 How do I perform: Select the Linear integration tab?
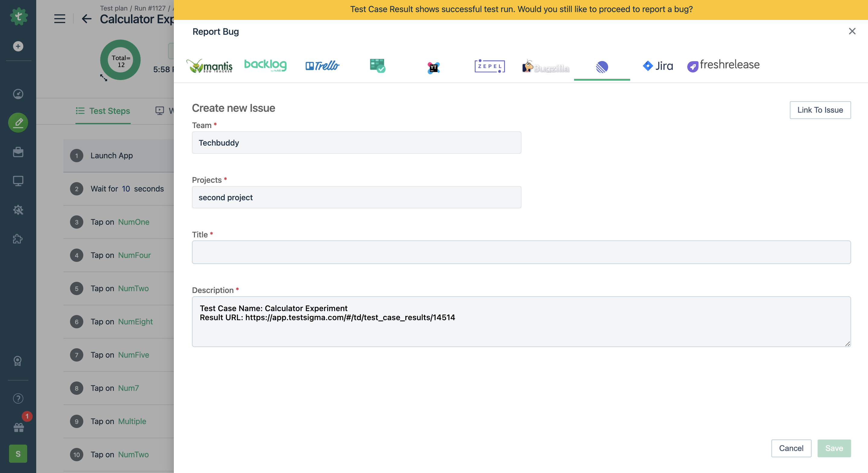[x=602, y=67]
